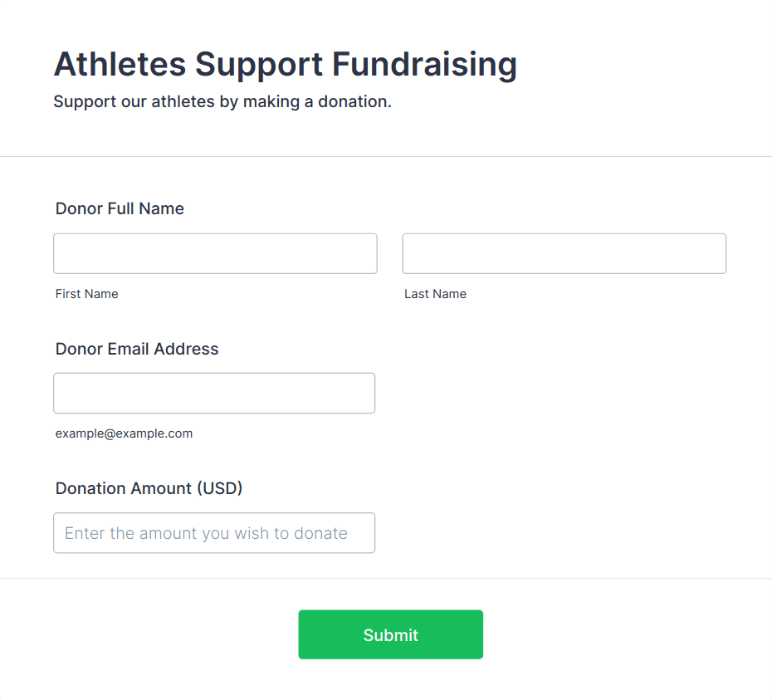Activate field above example@example.com hint

[x=214, y=393]
